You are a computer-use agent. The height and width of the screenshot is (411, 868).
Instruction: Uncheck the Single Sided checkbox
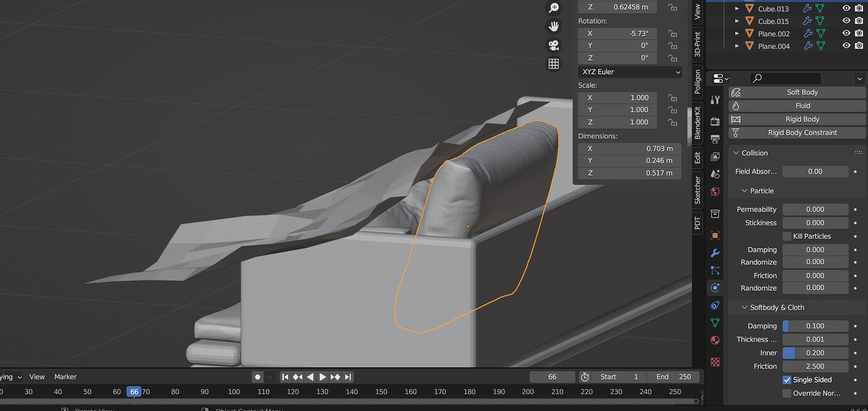click(x=787, y=380)
